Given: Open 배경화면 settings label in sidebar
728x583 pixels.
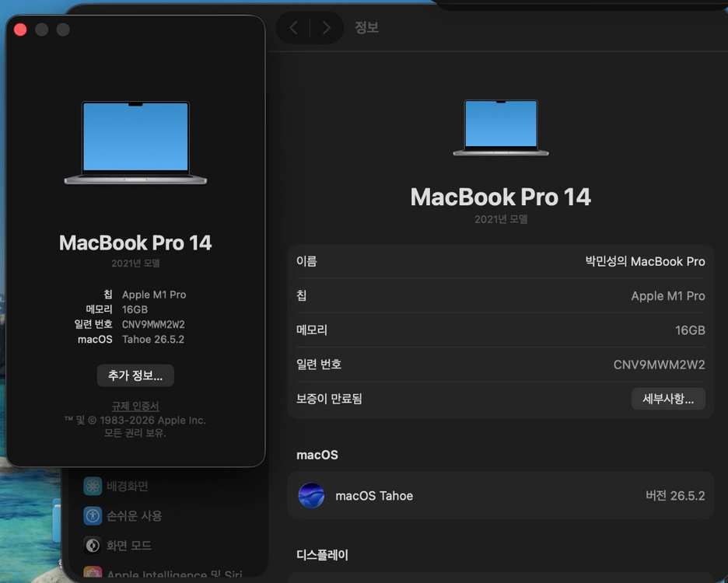Looking at the screenshot, I should (x=128, y=486).
